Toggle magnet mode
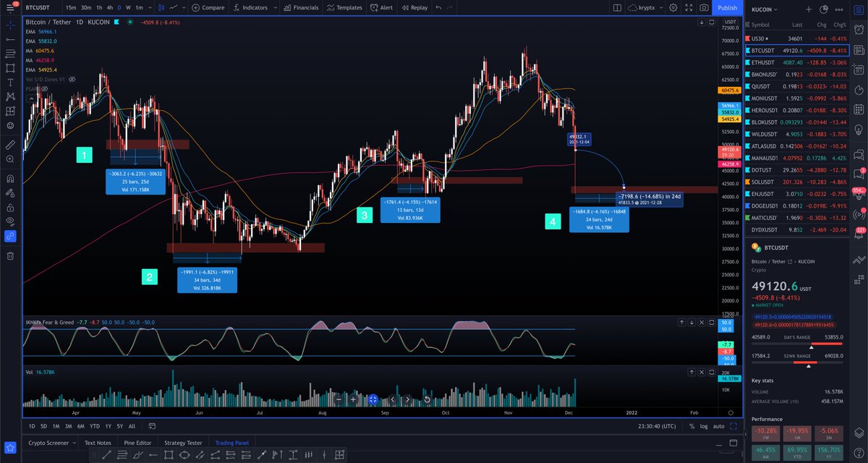 (x=10, y=178)
